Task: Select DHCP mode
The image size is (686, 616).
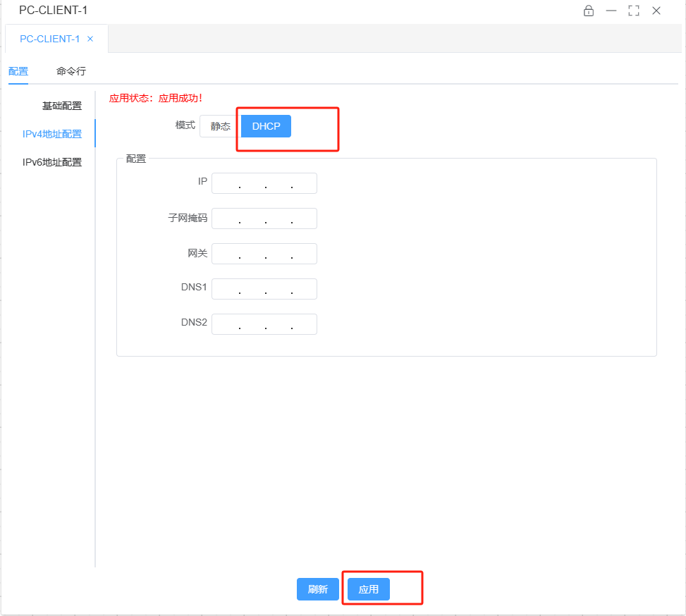Action: (266, 126)
